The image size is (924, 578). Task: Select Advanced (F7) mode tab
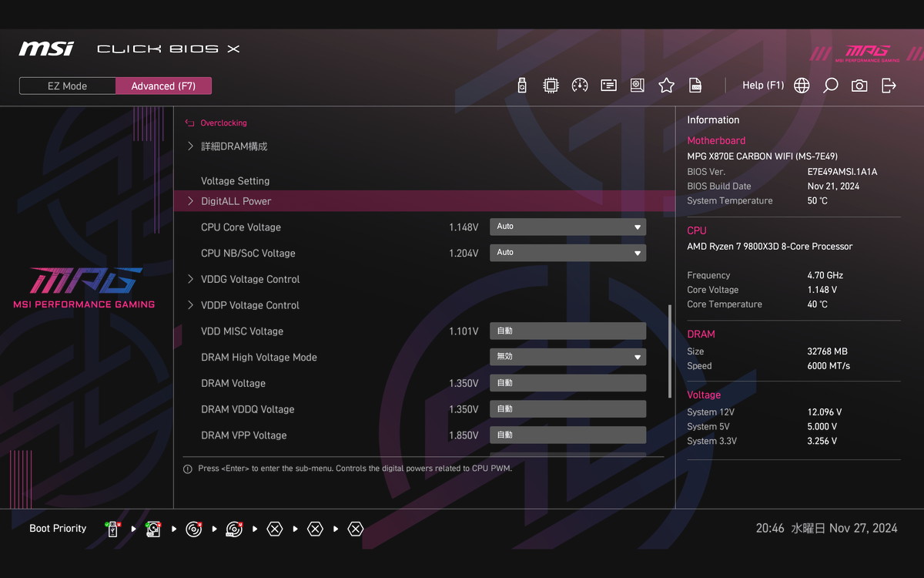[163, 86]
